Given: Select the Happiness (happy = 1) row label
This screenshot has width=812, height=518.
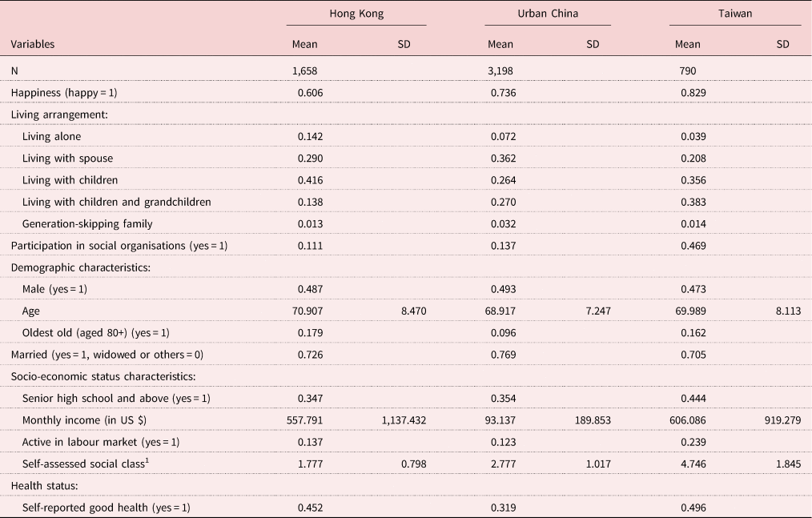Looking at the screenshot, I should pyautogui.click(x=64, y=93).
